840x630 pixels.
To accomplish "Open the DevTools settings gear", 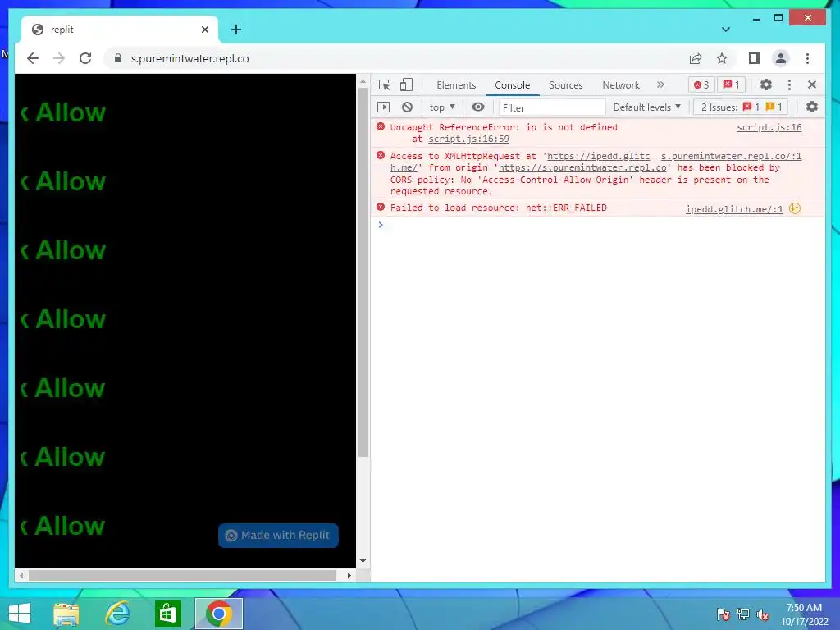I will (x=766, y=84).
